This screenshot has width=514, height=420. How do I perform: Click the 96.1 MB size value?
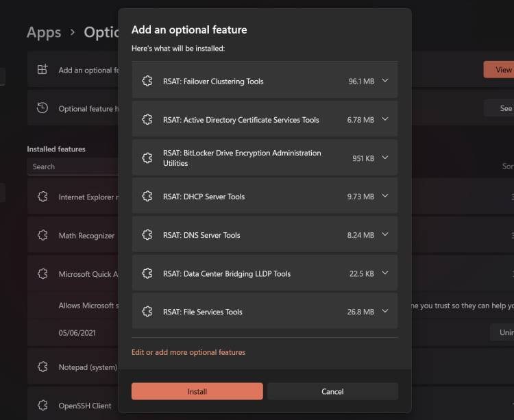[361, 82]
